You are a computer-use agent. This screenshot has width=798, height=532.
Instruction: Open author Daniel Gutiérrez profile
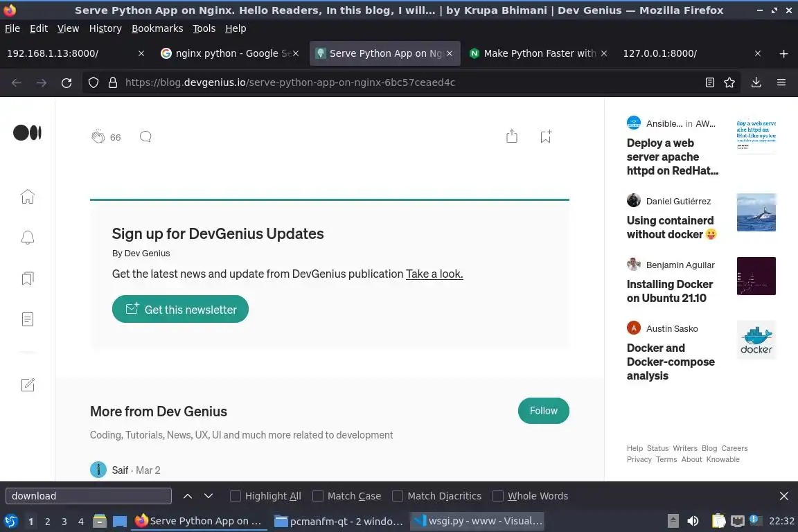[x=678, y=201]
